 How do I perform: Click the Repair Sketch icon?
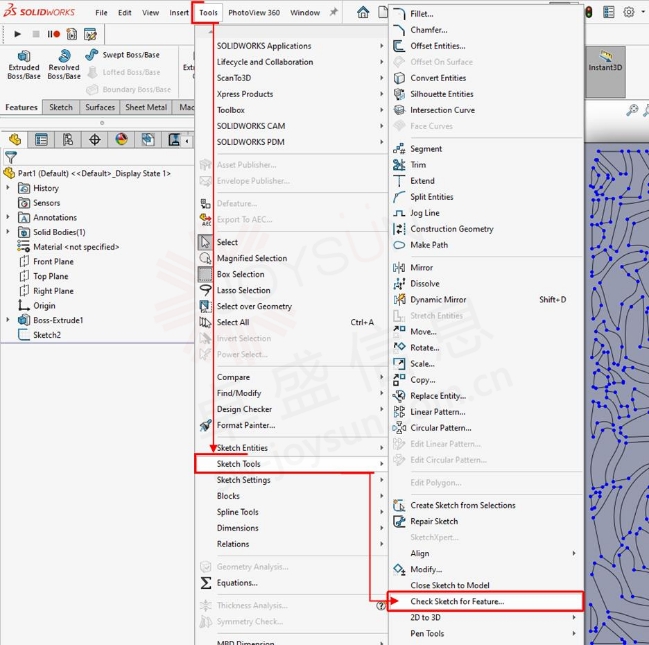[399, 521]
